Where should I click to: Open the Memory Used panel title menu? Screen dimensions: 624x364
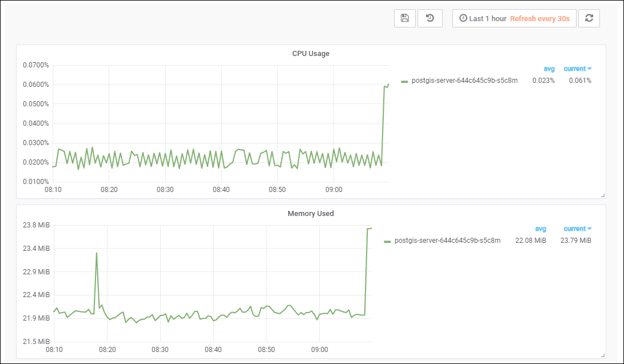[x=311, y=214]
